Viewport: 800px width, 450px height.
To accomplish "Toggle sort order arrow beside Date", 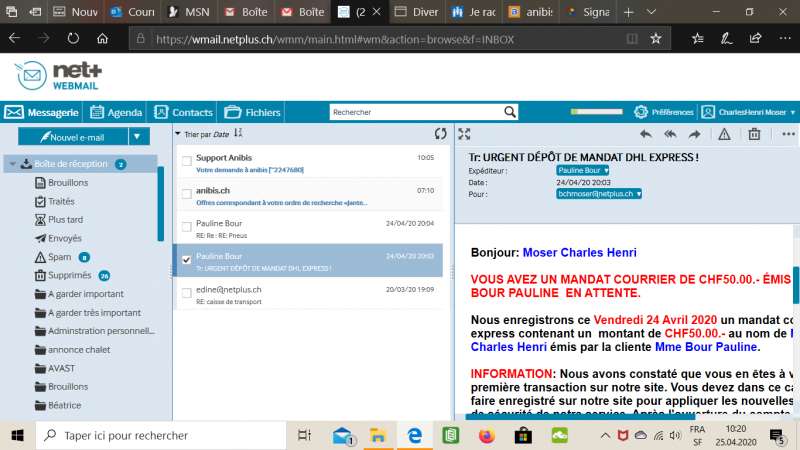I will tap(238, 133).
